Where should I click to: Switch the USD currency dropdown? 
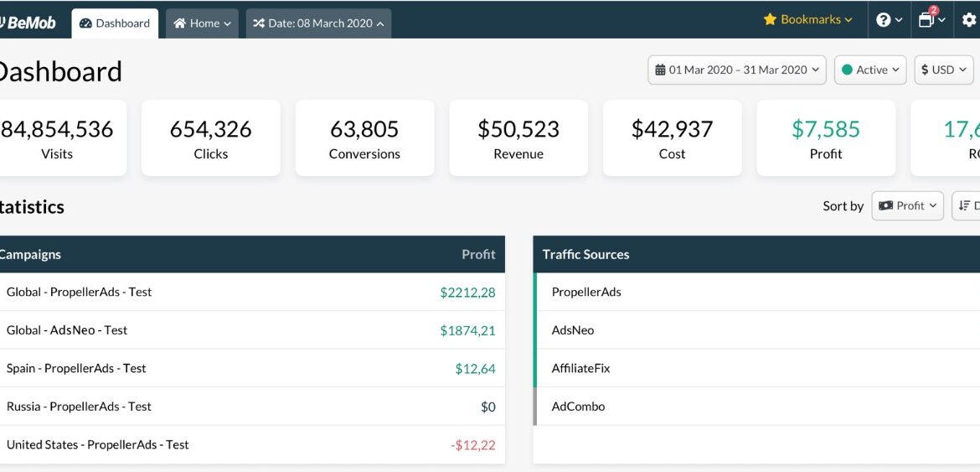(x=944, y=70)
